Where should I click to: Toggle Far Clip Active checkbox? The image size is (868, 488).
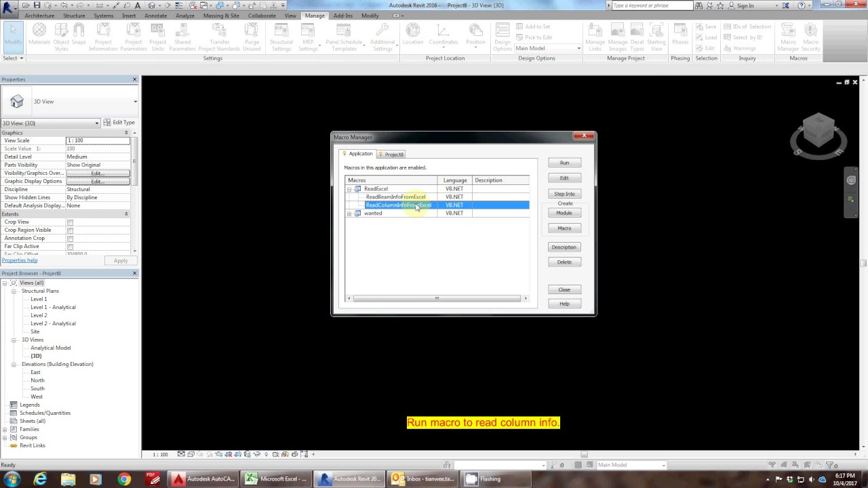pyautogui.click(x=70, y=247)
